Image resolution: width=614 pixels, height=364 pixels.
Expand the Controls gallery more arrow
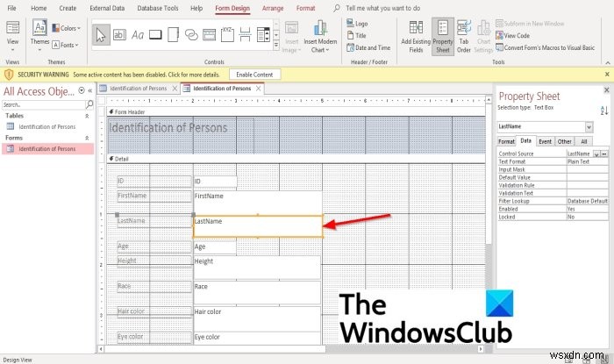276,46
